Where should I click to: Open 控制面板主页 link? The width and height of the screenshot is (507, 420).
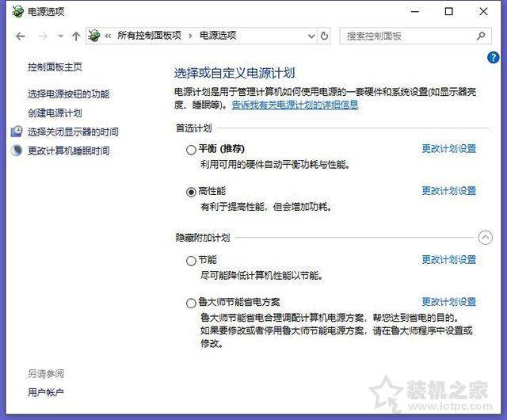point(55,67)
